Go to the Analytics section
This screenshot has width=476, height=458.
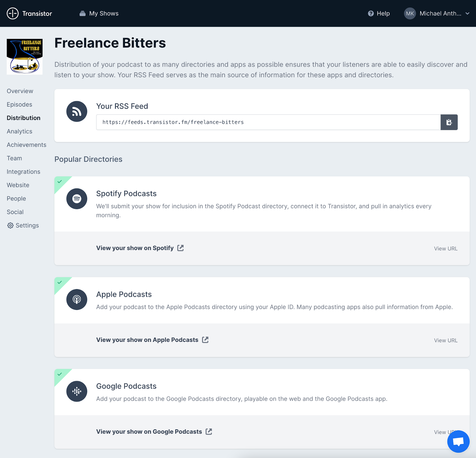coord(20,131)
